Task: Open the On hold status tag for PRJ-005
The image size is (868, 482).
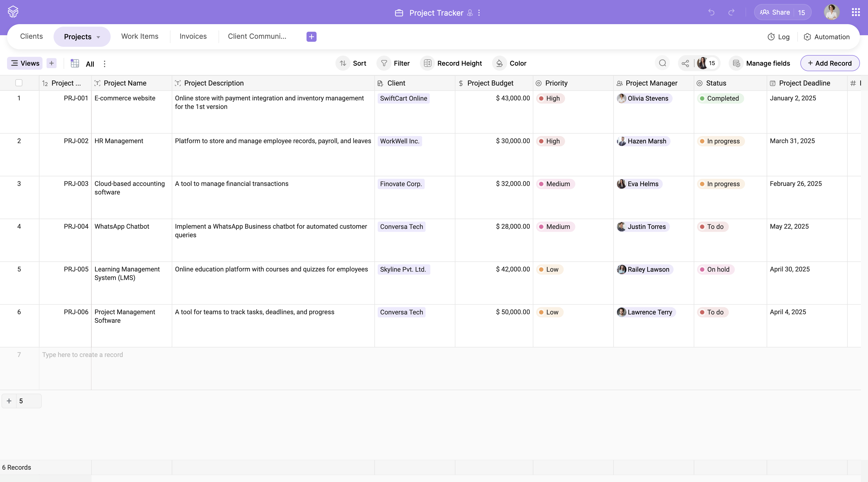Action: [715, 269]
